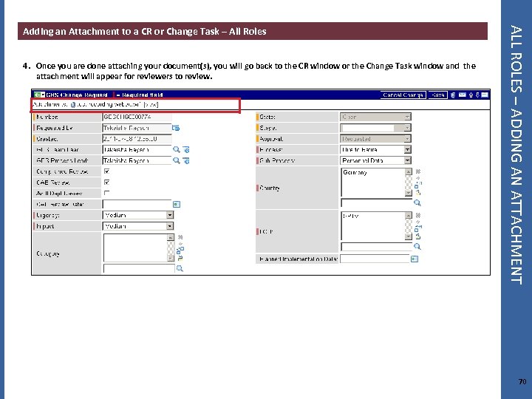The image size is (532, 399).
Task: Open the Stage dropdown
Action: [375, 128]
